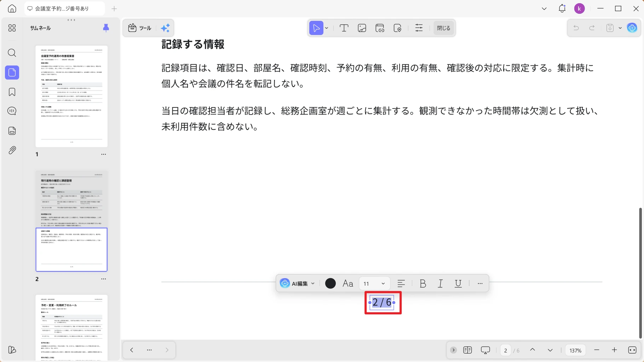Open a new tab with plus button

[x=114, y=8]
